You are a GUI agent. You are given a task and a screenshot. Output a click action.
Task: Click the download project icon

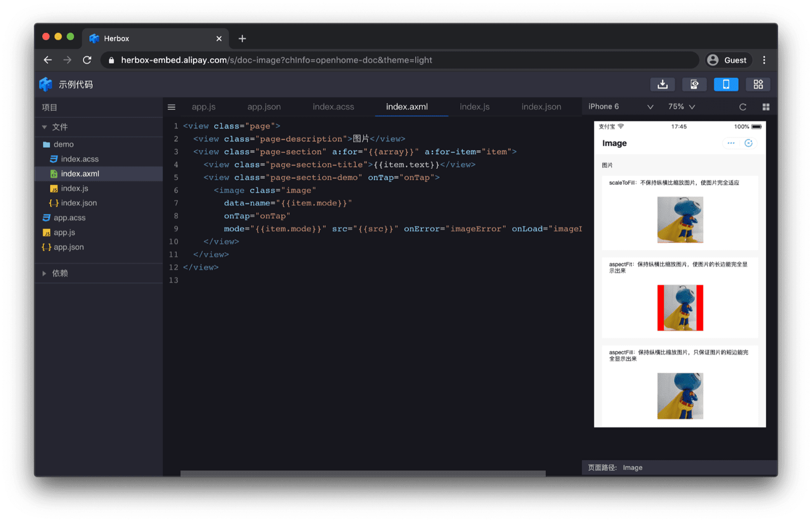pos(662,84)
